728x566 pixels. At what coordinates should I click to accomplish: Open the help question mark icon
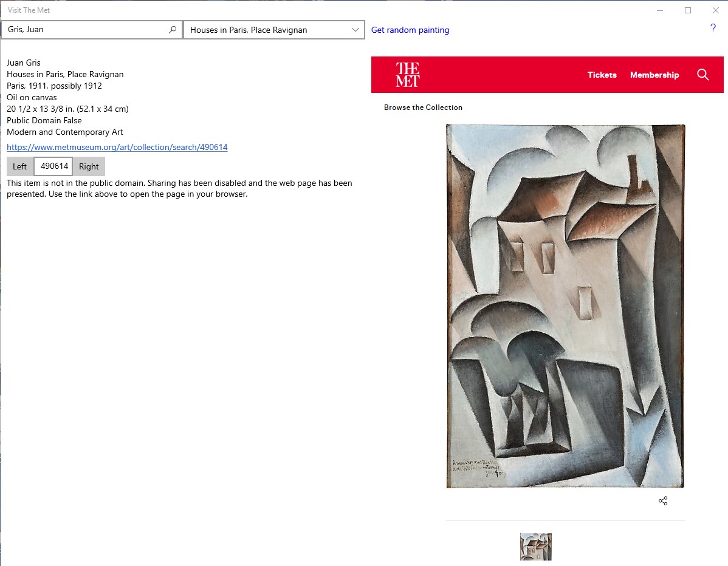(x=713, y=29)
